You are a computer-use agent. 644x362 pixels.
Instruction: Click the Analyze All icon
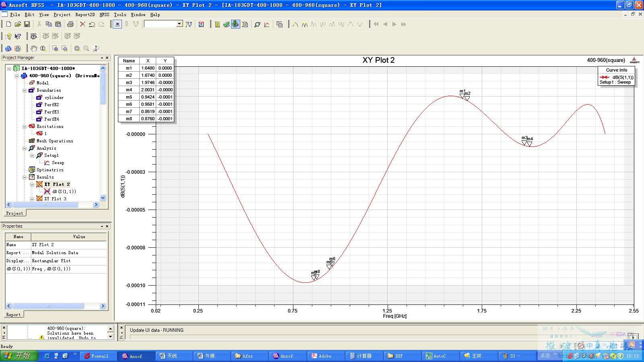[235, 24]
